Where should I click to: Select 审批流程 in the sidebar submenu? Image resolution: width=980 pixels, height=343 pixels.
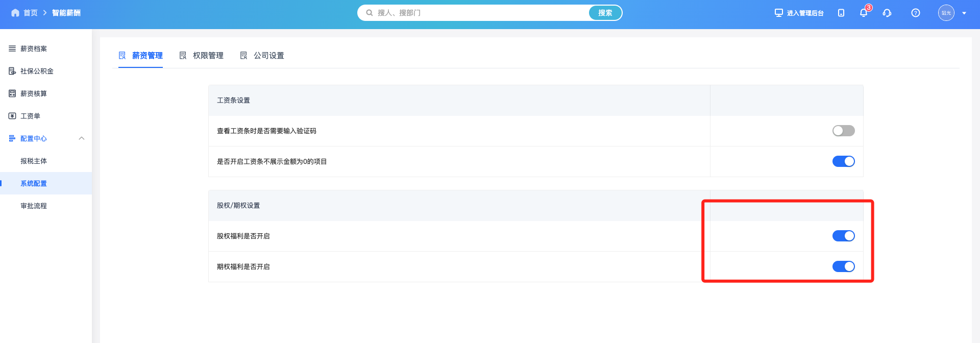click(x=34, y=206)
